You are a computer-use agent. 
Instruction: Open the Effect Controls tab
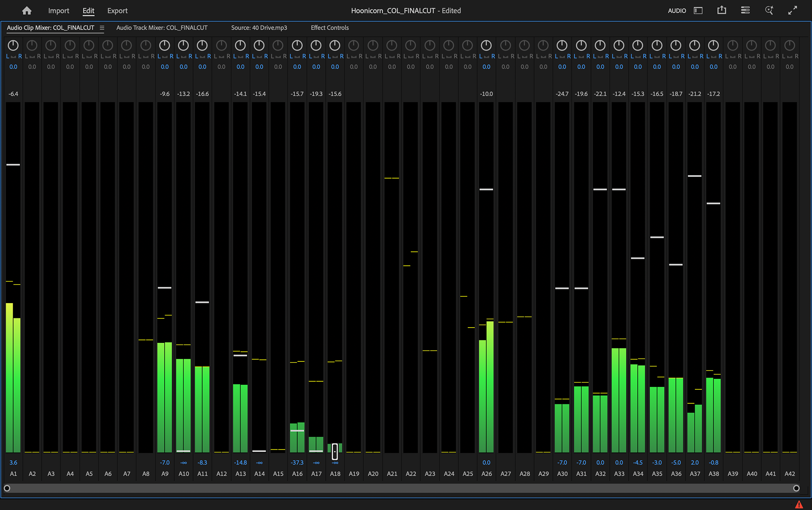click(x=330, y=28)
